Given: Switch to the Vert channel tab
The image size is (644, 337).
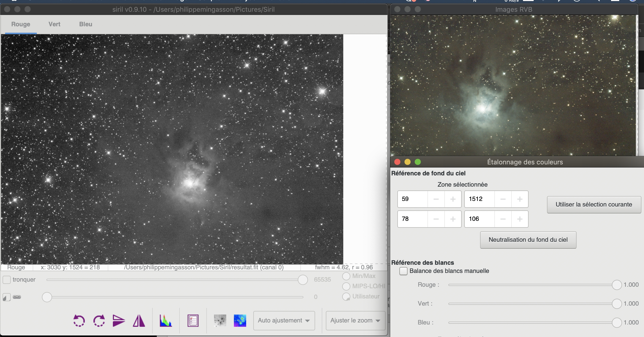Looking at the screenshot, I should point(54,24).
